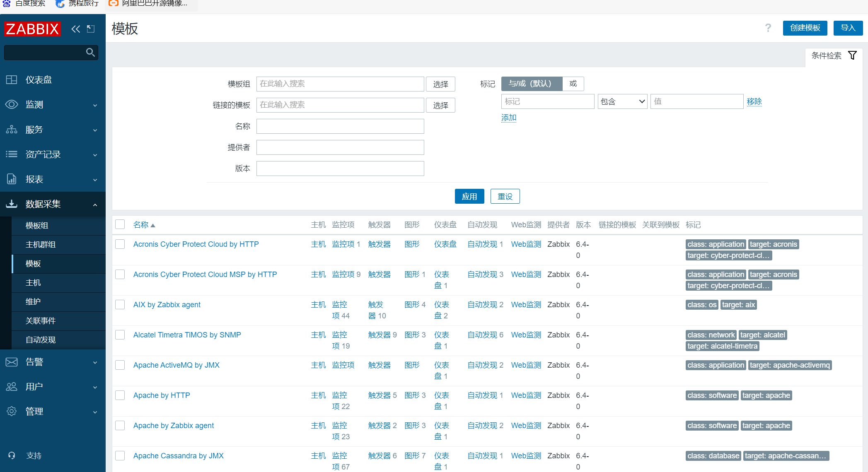Viewport: 868px width, 472px height.
Task: Click the 创建模板 button
Action: tap(805, 28)
